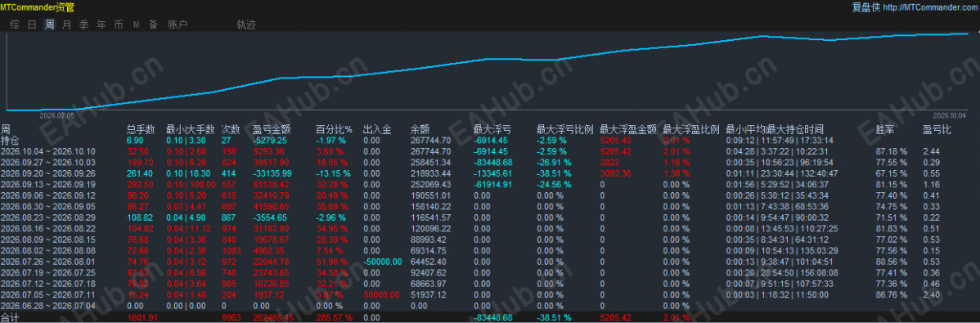Click the 2026.07.05 chart start date label
This screenshot has width=980, height=323.
pyautogui.click(x=57, y=115)
